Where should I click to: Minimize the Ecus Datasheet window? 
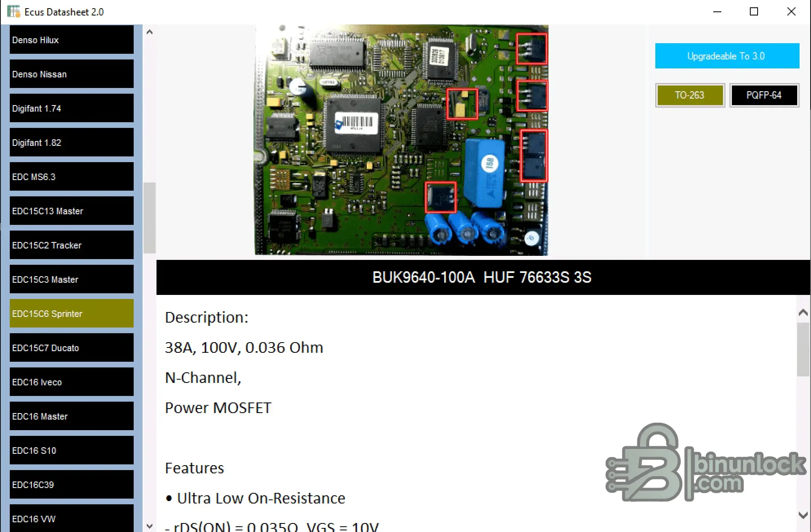717,12
